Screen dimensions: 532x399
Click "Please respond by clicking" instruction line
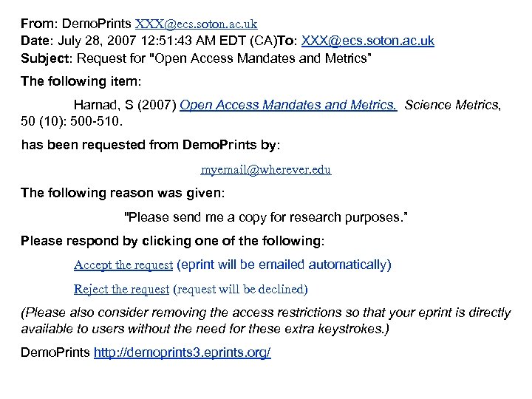172,241
